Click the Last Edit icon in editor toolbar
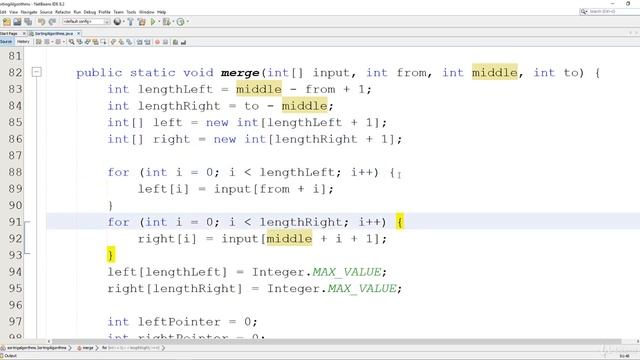The height and width of the screenshot is (360, 640). tap(38, 42)
